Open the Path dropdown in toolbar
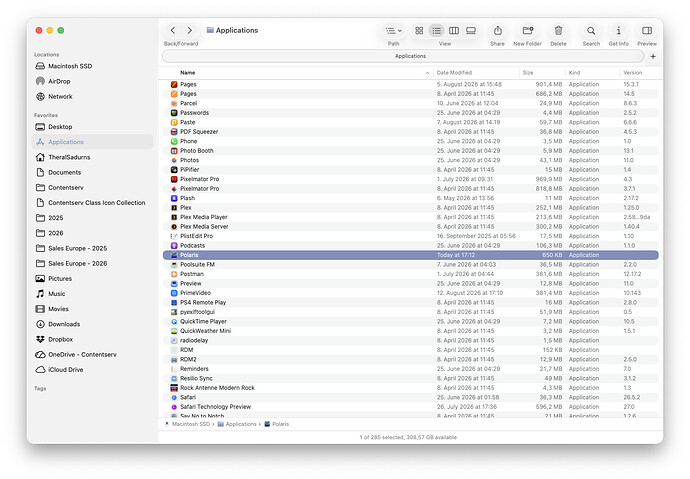Viewport: 690px width, 479px height. pos(393,31)
